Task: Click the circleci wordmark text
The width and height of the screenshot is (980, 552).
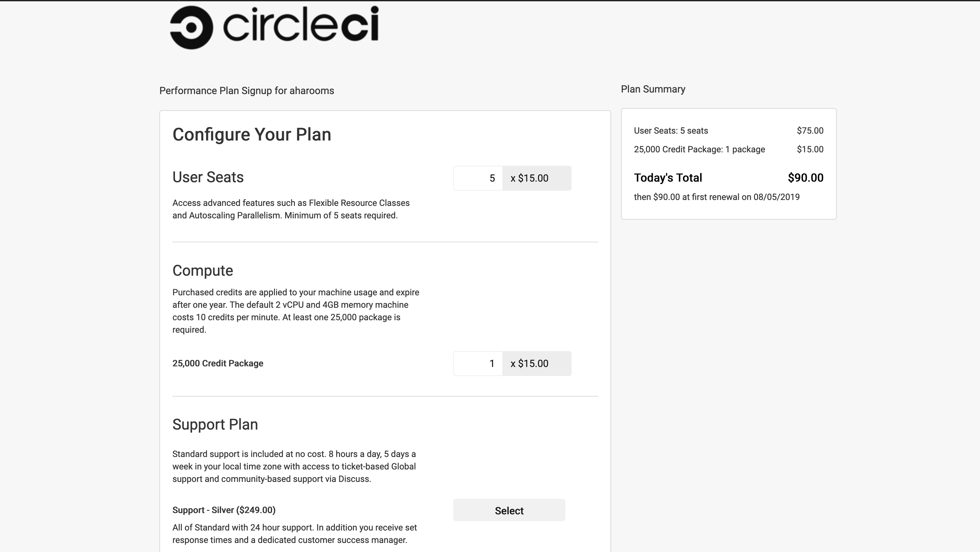Action: (x=300, y=25)
